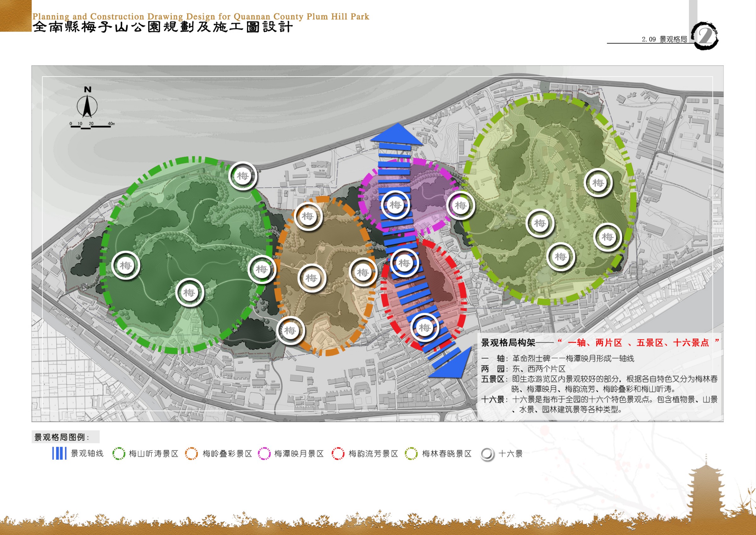Click the dark green dashed circle legend icon for 梅山听涛景区
The height and width of the screenshot is (535, 756).
point(118,454)
